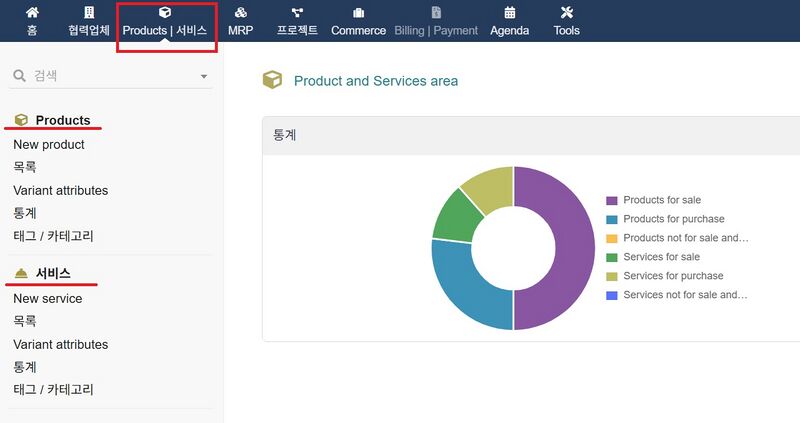The width and height of the screenshot is (800, 423).
Task: Click the 프로젝트 project icon
Action: 297,13
